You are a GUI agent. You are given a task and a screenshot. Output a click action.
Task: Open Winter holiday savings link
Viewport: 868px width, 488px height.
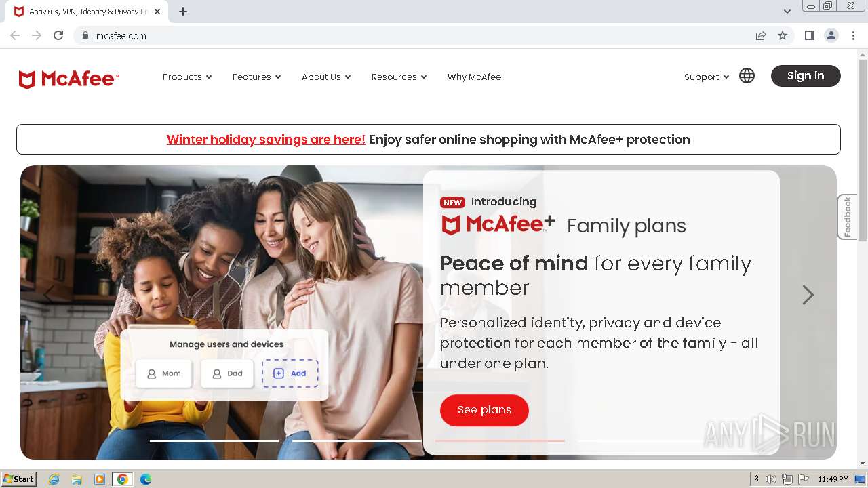point(266,140)
